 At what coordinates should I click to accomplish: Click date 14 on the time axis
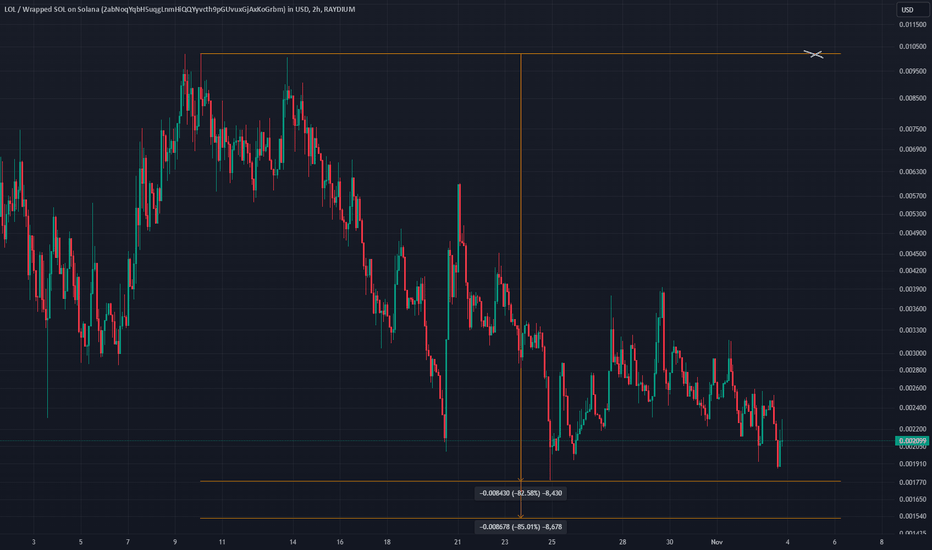292,542
